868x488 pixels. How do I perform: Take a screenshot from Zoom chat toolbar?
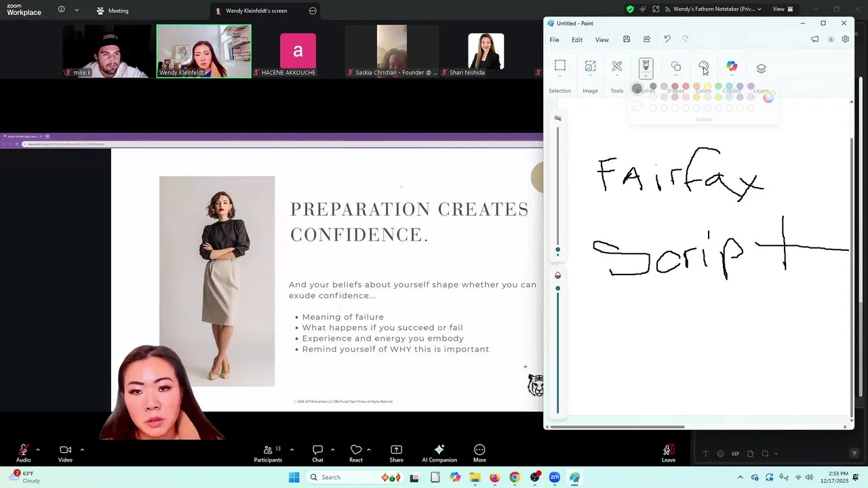[765, 453]
